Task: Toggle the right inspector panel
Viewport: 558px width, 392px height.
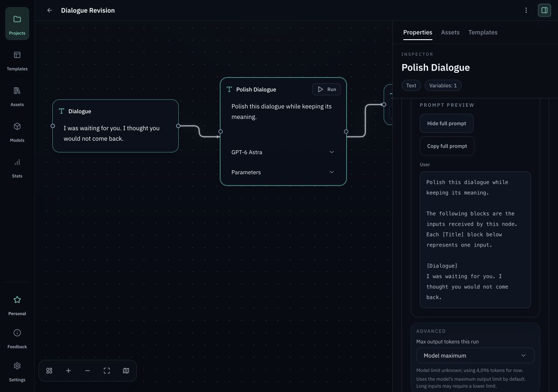Action: click(544, 10)
